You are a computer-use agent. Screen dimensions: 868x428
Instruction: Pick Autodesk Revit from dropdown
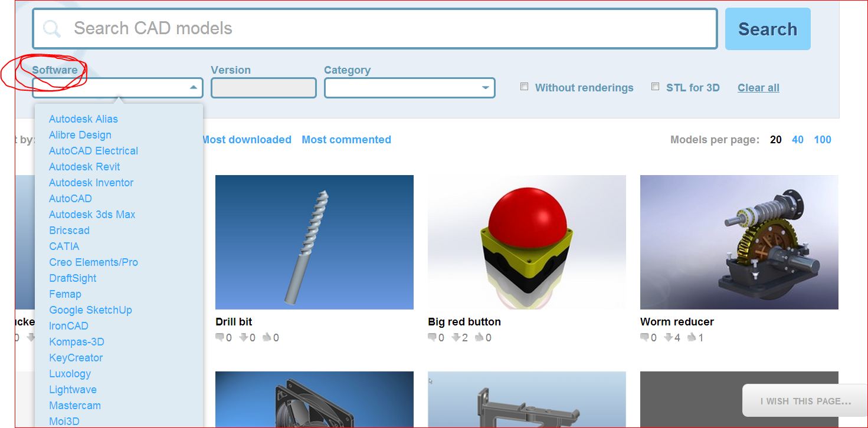(84, 166)
